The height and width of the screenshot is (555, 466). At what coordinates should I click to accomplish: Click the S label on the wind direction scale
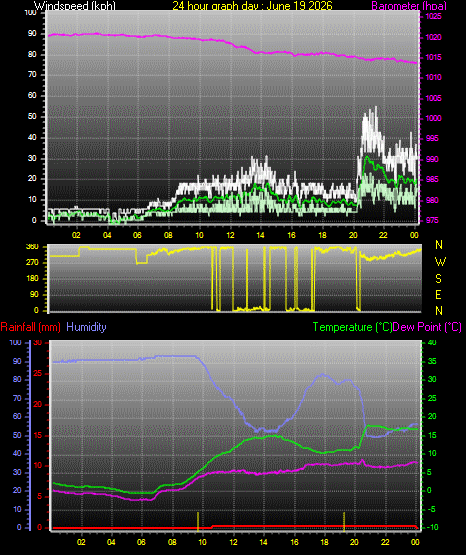click(x=438, y=279)
